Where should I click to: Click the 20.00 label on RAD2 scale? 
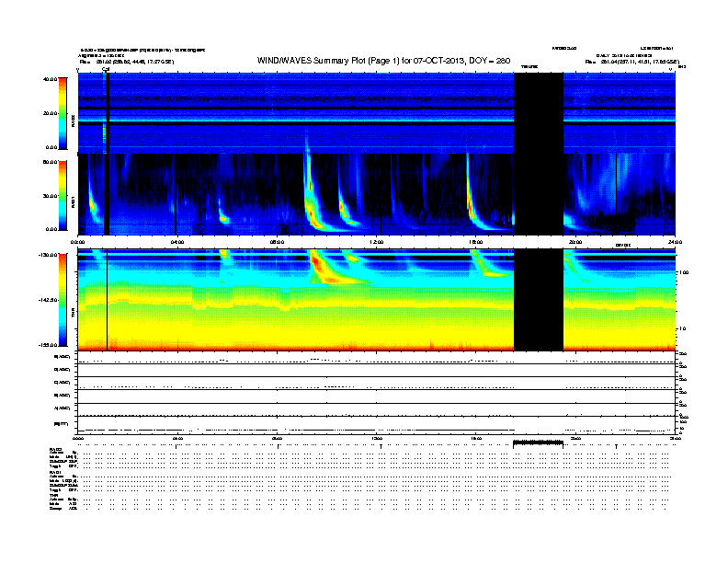pyautogui.click(x=50, y=113)
